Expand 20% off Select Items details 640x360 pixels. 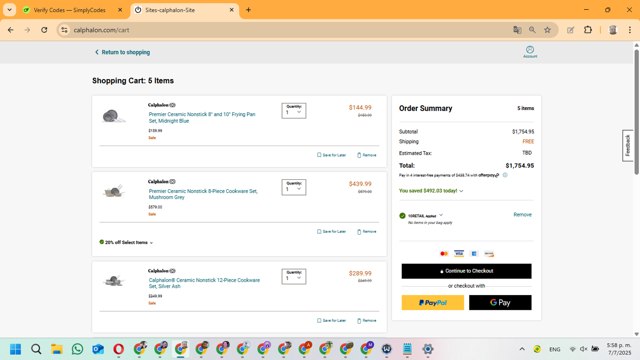(126, 242)
